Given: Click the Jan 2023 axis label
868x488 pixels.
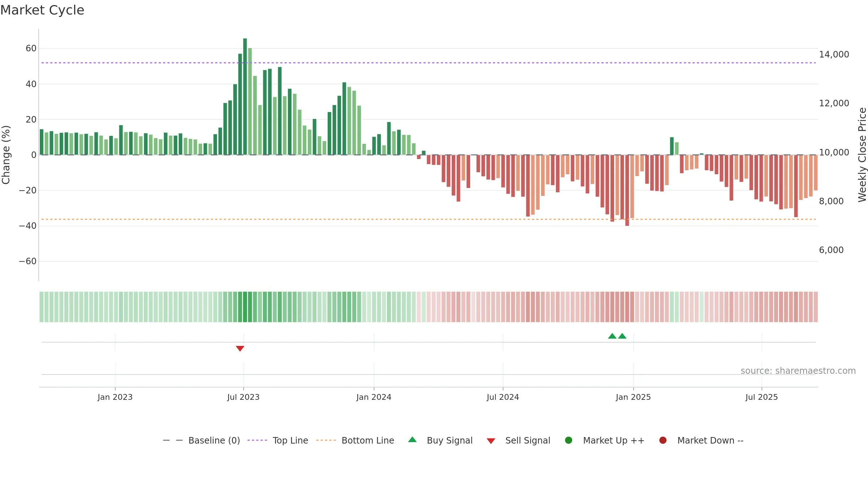Looking at the screenshot, I should click(x=115, y=397).
